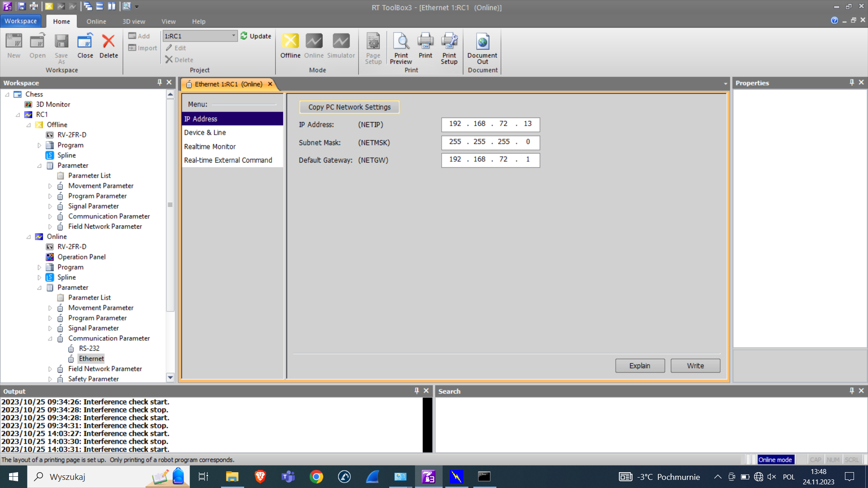Click the Chrome taskbar icon

[316, 477]
